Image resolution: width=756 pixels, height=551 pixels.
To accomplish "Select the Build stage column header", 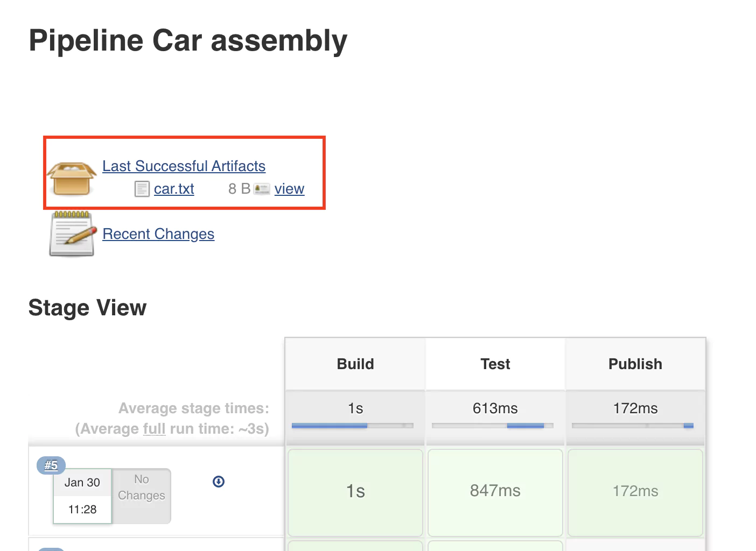I will (x=355, y=364).
